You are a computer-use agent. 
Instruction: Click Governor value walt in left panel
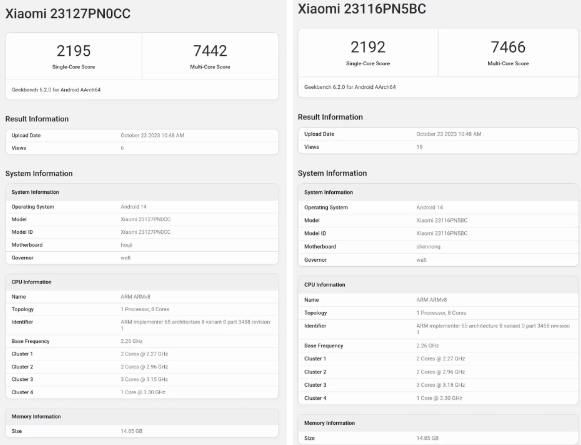(x=126, y=258)
